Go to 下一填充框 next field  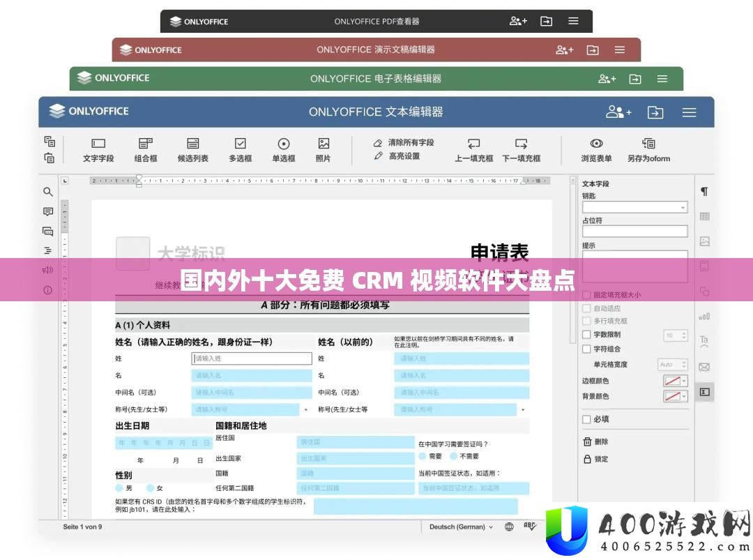[x=521, y=151]
